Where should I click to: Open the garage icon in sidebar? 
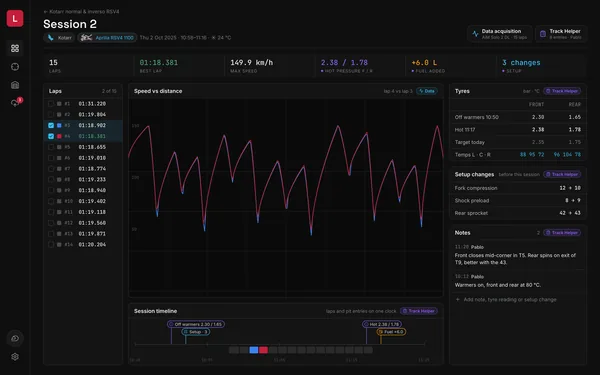point(15,85)
